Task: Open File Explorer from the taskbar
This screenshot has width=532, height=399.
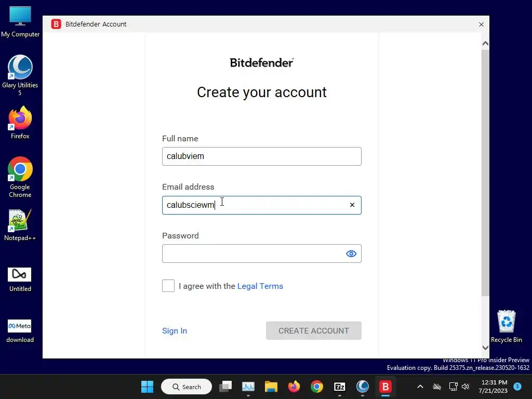Action: (x=271, y=387)
